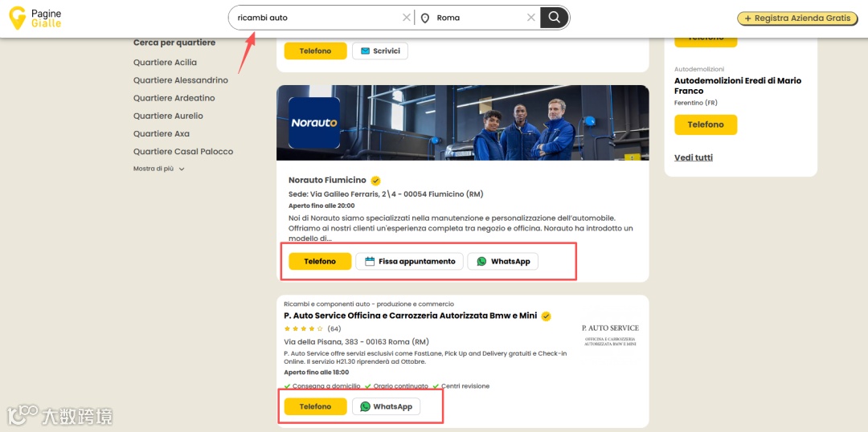This screenshot has width=868, height=432.
Task: Open P. Auto Service star rating (64)
Action: coord(312,328)
